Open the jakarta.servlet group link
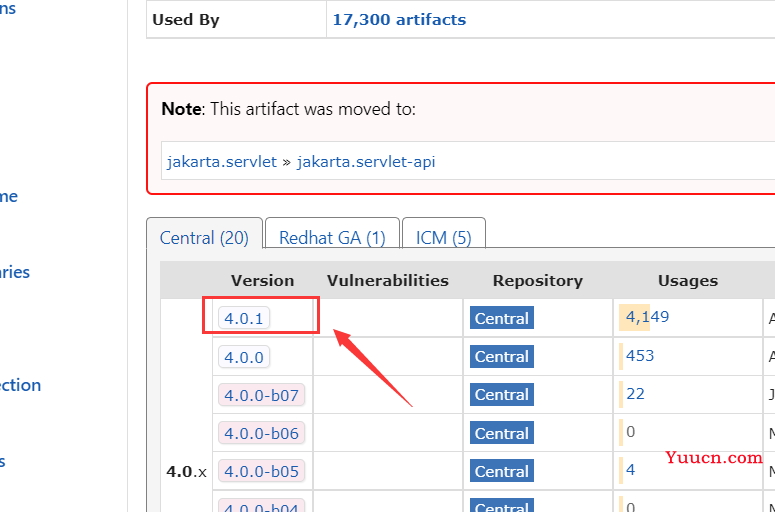 coord(221,162)
